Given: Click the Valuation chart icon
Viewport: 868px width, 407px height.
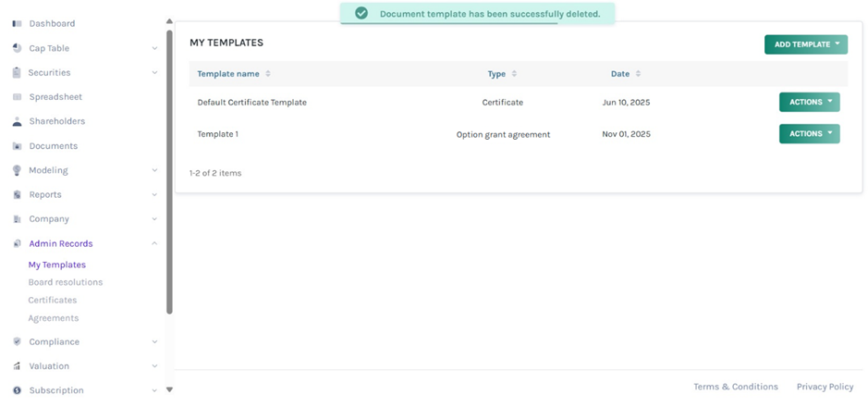Looking at the screenshot, I should click(17, 366).
